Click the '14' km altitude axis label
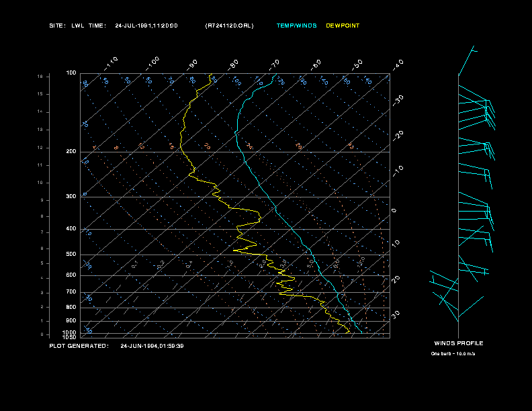The height and width of the screenshot is (411, 532). pos(40,111)
